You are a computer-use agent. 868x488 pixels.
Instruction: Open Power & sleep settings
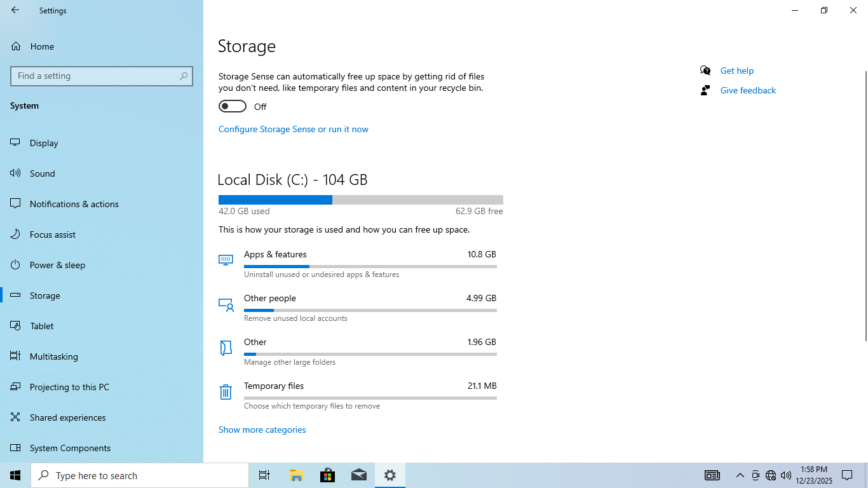click(x=57, y=265)
